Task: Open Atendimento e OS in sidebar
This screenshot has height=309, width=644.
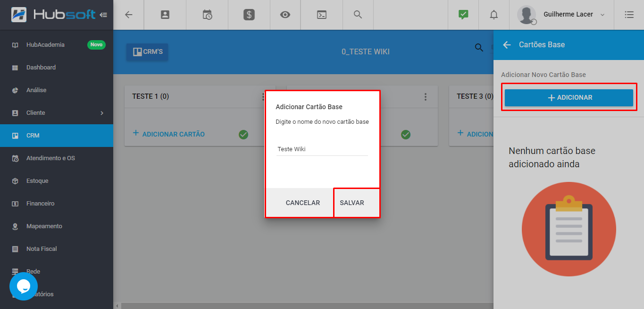Action: 57,158
